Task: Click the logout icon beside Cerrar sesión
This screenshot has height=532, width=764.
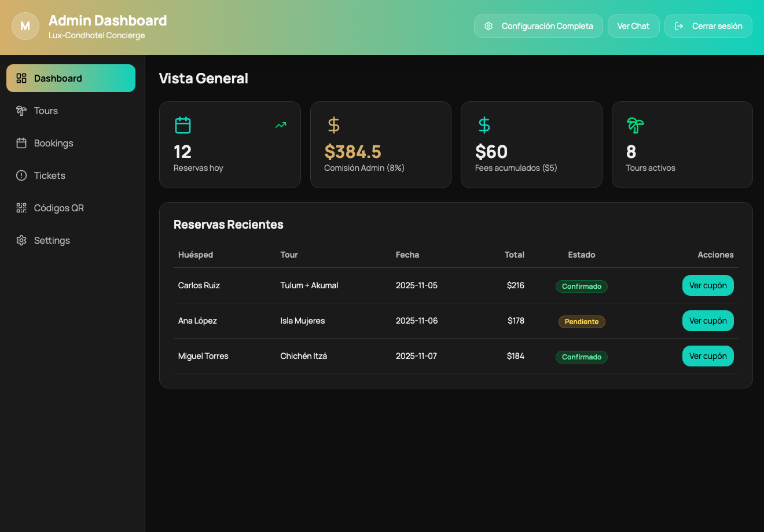Action: click(x=678, y=26)
